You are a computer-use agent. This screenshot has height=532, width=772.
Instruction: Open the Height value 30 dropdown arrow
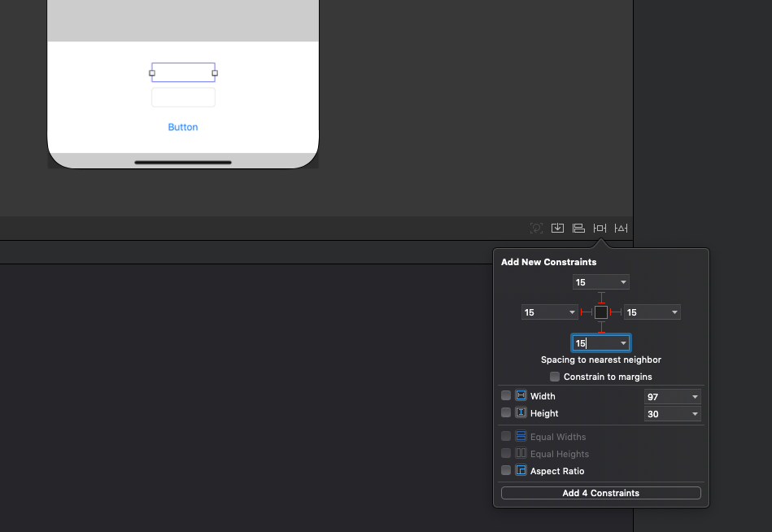point(696,414)
